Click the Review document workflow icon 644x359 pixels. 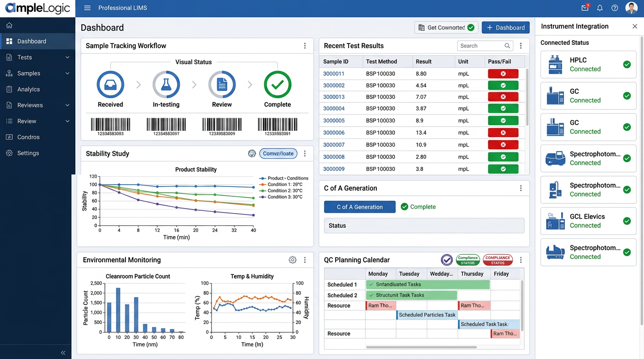coord(222,85)
